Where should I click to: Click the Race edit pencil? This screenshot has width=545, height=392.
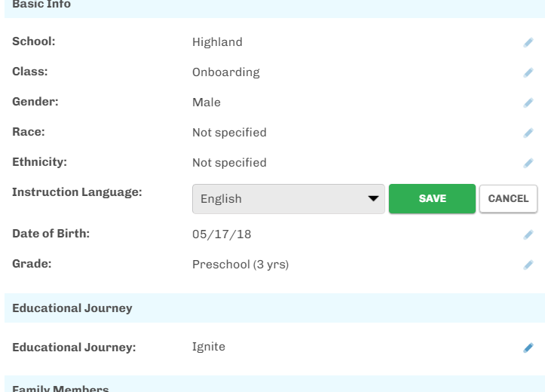coord(528,133)
